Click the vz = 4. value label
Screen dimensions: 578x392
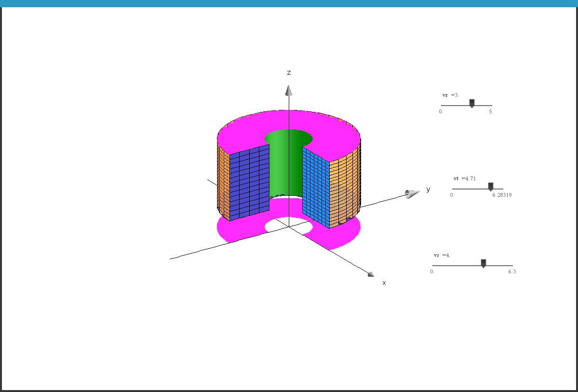[442, 255]
